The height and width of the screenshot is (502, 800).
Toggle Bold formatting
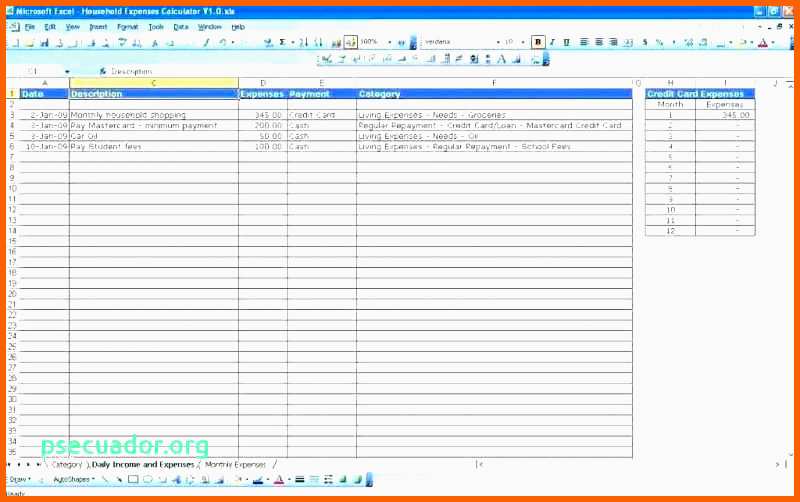tap(539, 43)
